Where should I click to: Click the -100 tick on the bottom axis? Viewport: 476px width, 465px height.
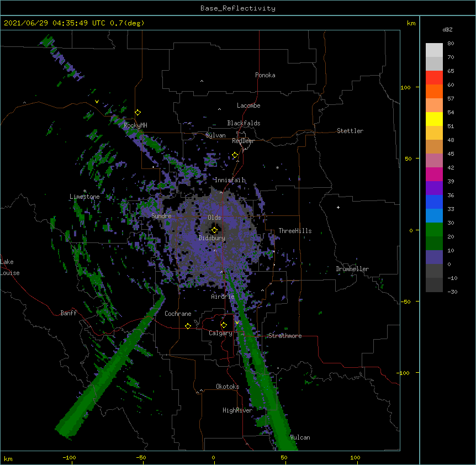[69, 457]
